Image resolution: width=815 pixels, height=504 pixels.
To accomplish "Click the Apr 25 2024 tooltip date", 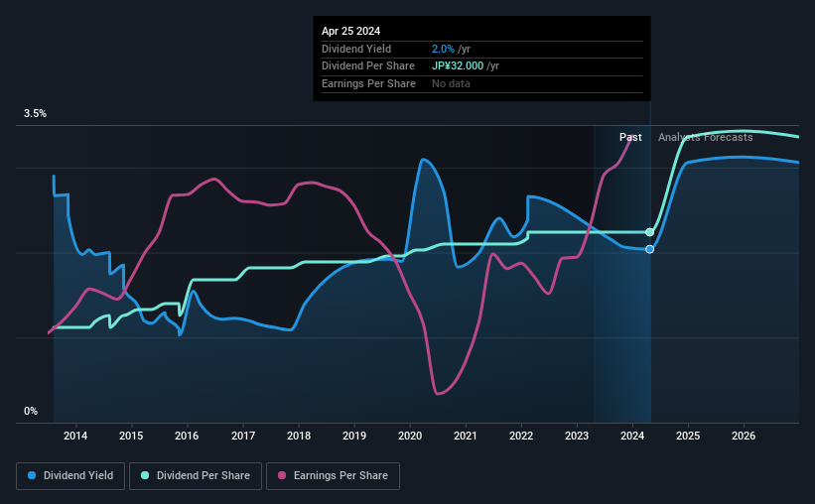I will [x=350, y=31].
